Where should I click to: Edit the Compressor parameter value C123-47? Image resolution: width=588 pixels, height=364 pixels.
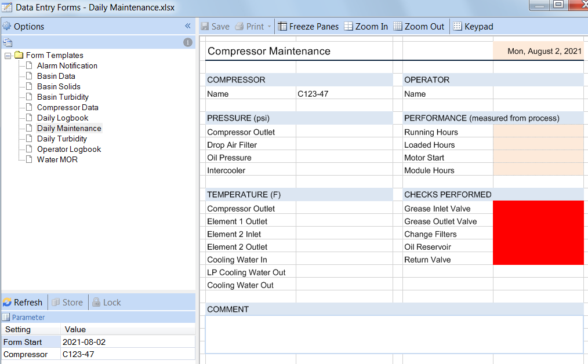(128, 354)
